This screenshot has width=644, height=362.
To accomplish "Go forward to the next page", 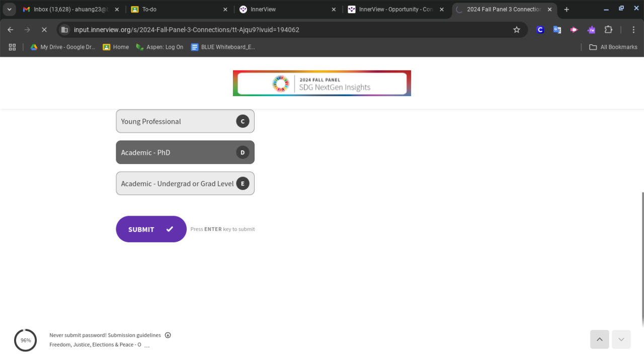I will click(27, 30).
